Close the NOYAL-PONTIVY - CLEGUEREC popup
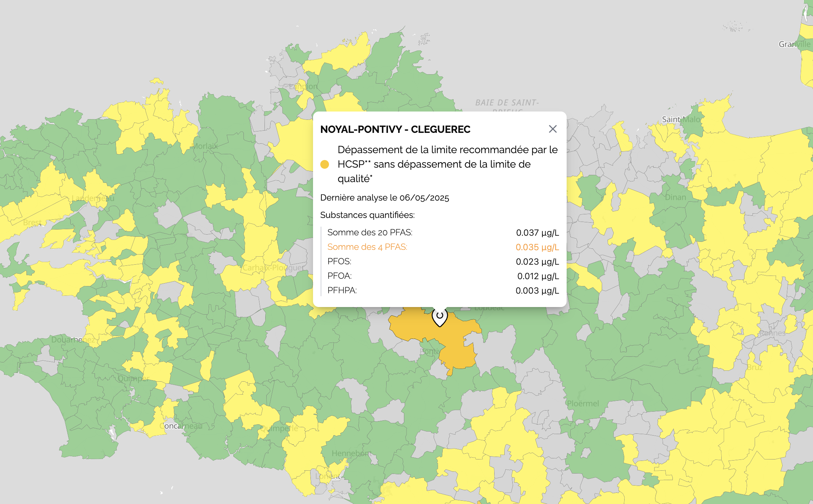 click(553, 129)
